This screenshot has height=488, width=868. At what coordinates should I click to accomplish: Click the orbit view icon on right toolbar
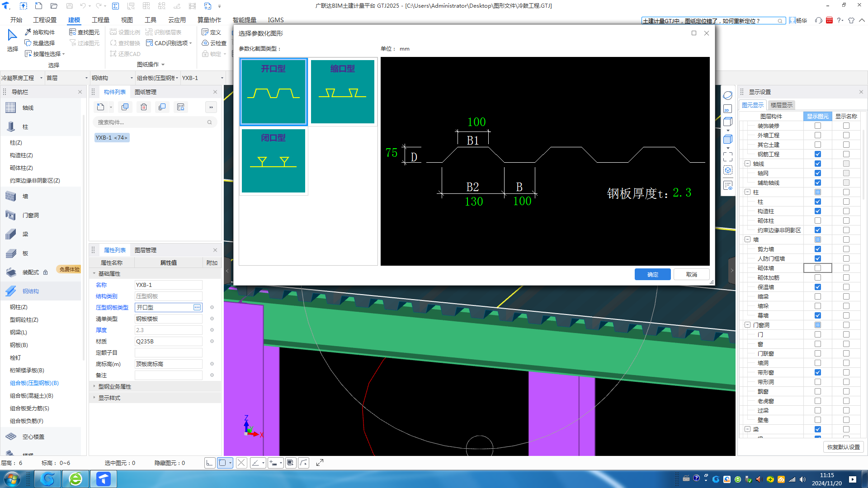(727, 95)
